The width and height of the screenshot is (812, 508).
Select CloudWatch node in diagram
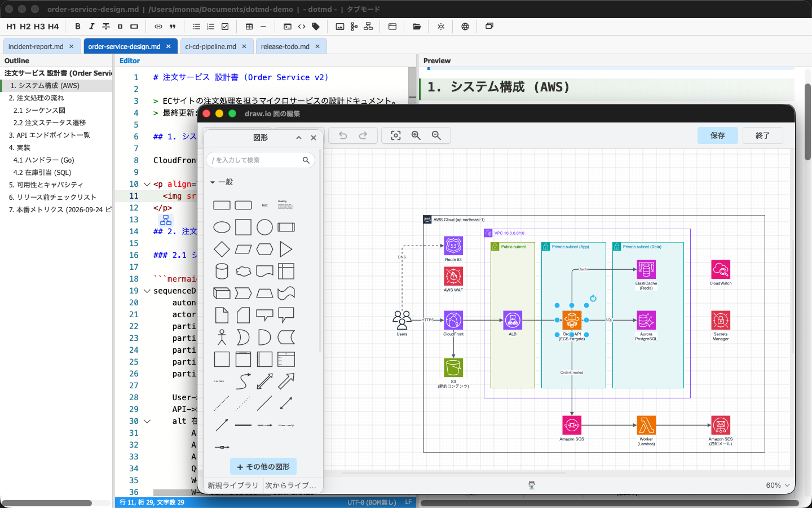[x=721, y=269]
